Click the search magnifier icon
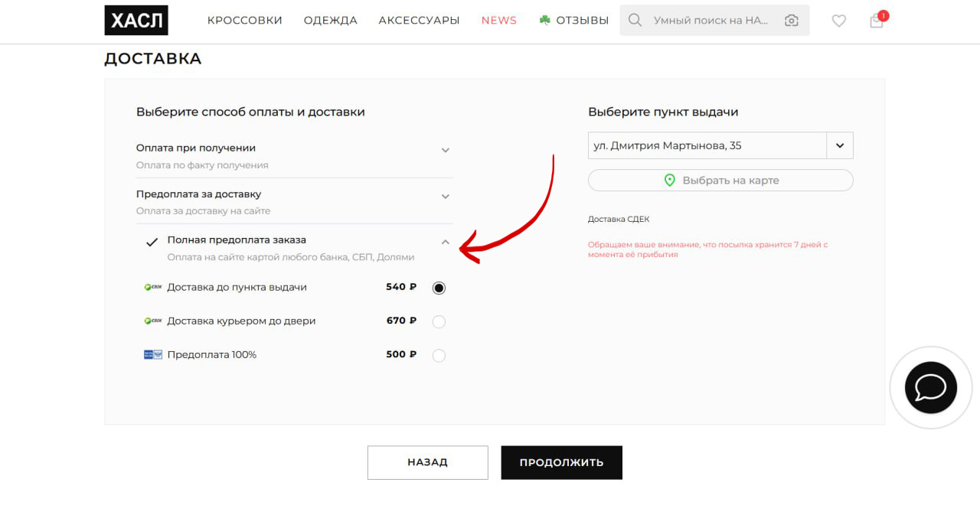Image resolution: width=980 pixels, height=505 pixels. (635, 21)
